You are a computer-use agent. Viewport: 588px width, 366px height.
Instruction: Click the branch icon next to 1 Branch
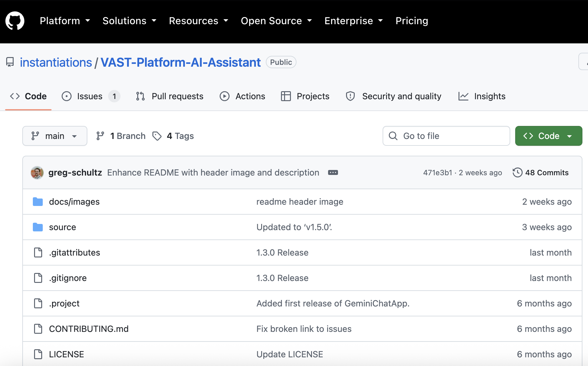(x=100, y=136)
